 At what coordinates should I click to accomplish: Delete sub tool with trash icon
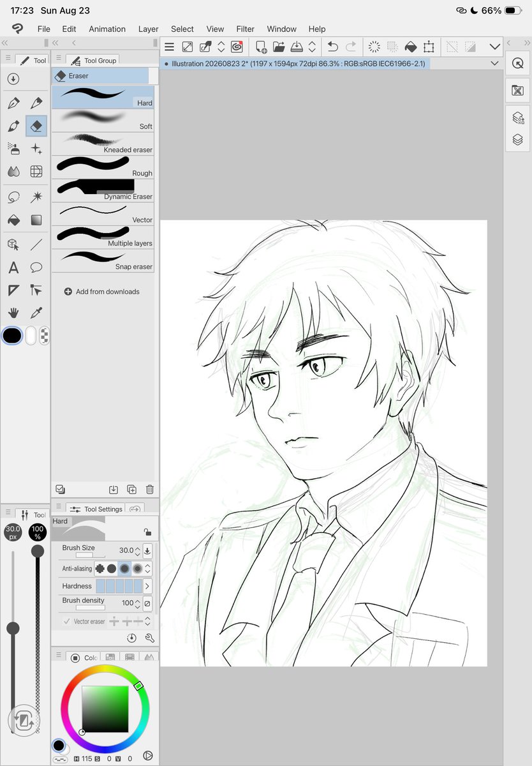(150, 490)
